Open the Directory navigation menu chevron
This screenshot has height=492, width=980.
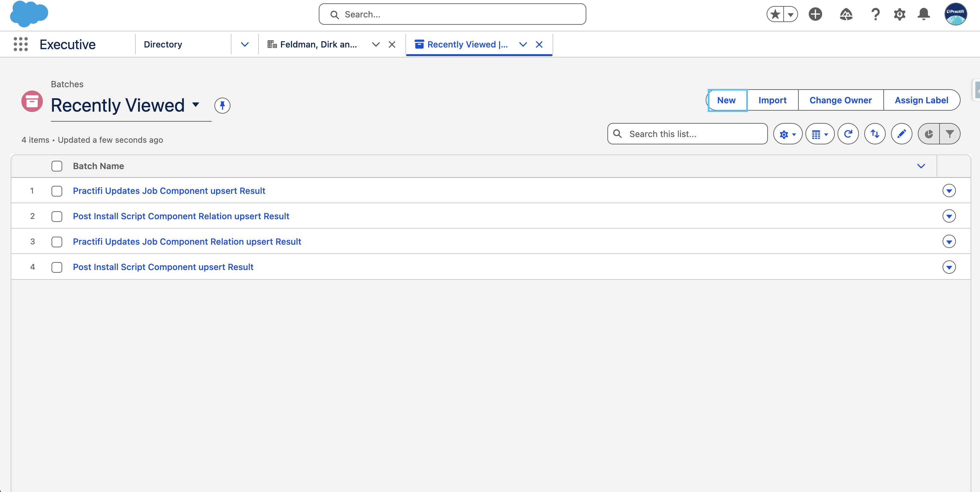pyautogui.click(x=244, y=44)
